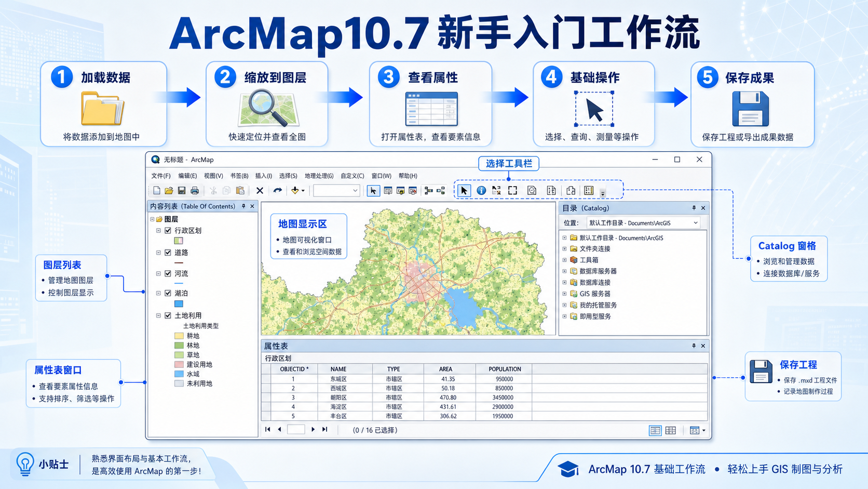Toggle the 道路 layer visibility checkbox
868x489 pixels.
pos(168,253)
